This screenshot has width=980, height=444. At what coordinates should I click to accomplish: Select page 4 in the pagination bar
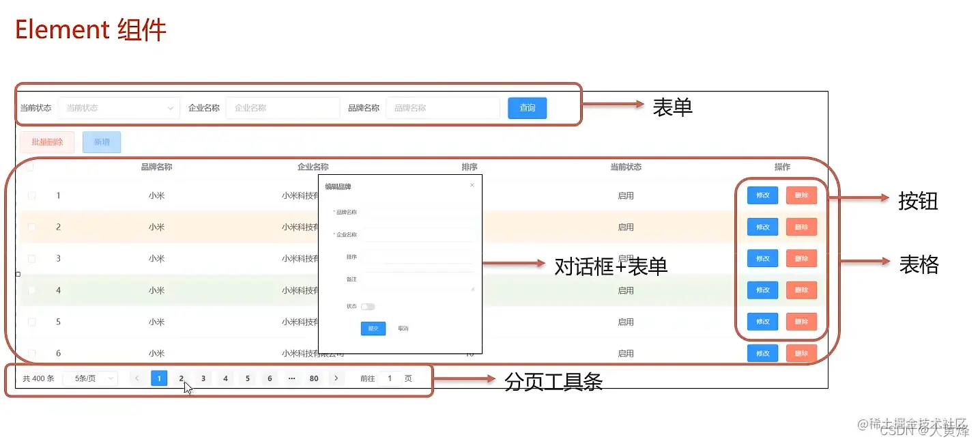click(225, 378)
